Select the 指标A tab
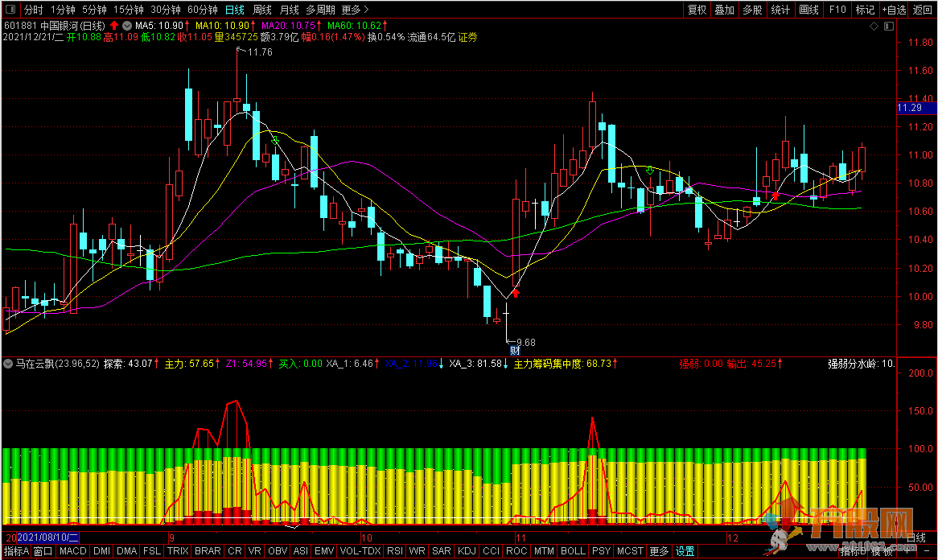 pyautogui.click(x=16, y=551)
